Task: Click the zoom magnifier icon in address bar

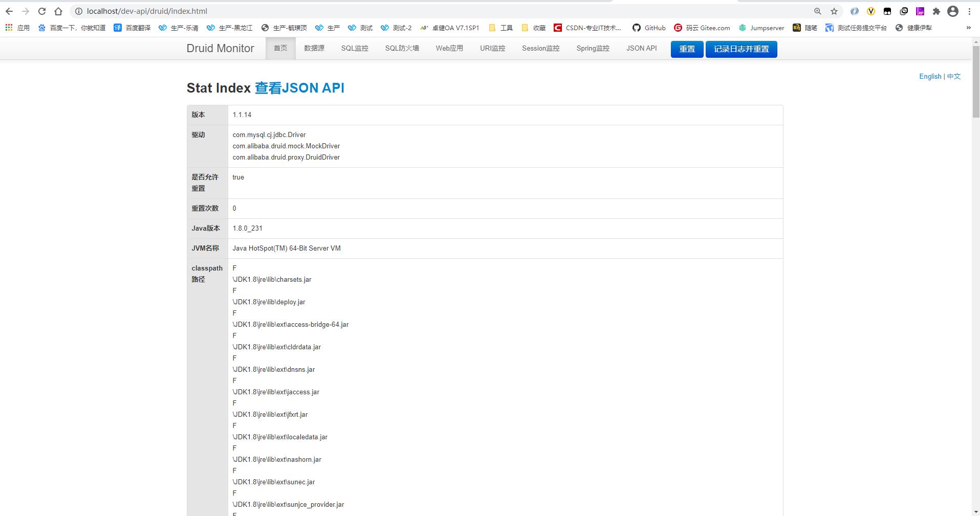Action: click(x=817, y=11)
